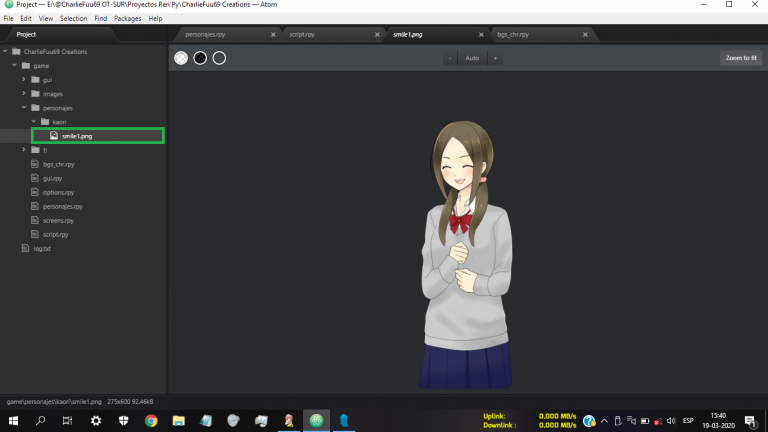The height and width of the screenshot is (432, 768).
Task: Click the zoom in plus button
Action: pos(494,58)
